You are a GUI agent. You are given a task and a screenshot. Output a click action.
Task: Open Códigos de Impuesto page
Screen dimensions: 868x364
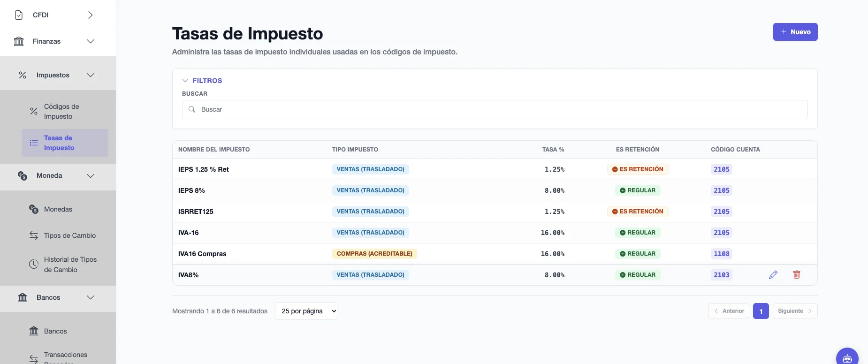click(65, 111)
